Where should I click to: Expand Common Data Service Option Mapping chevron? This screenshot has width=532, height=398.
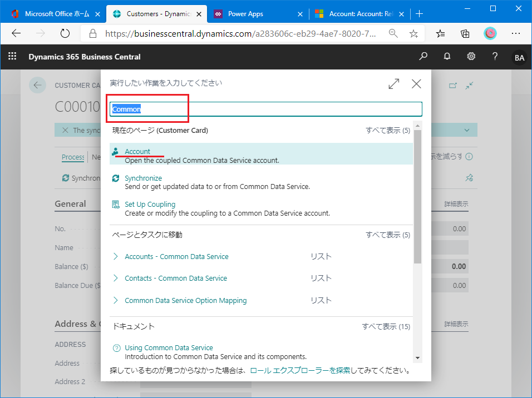(x=116, y=300)
